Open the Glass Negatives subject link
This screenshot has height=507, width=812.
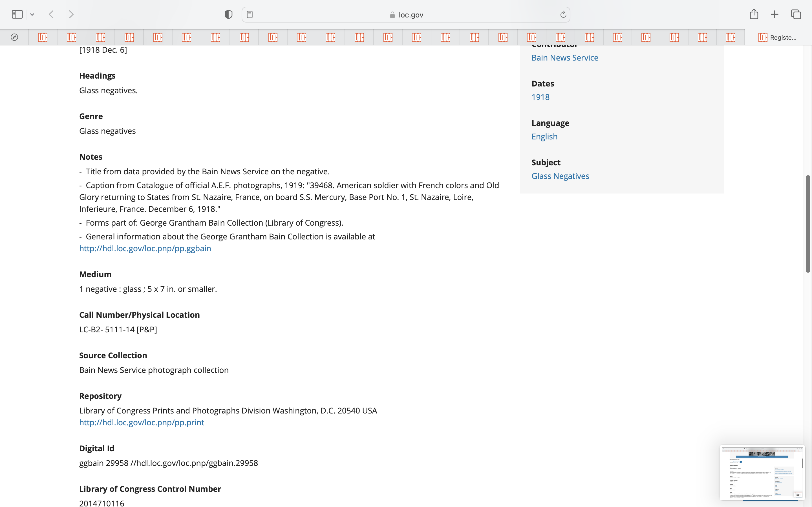pyautogui.click(x=560, y=176)
